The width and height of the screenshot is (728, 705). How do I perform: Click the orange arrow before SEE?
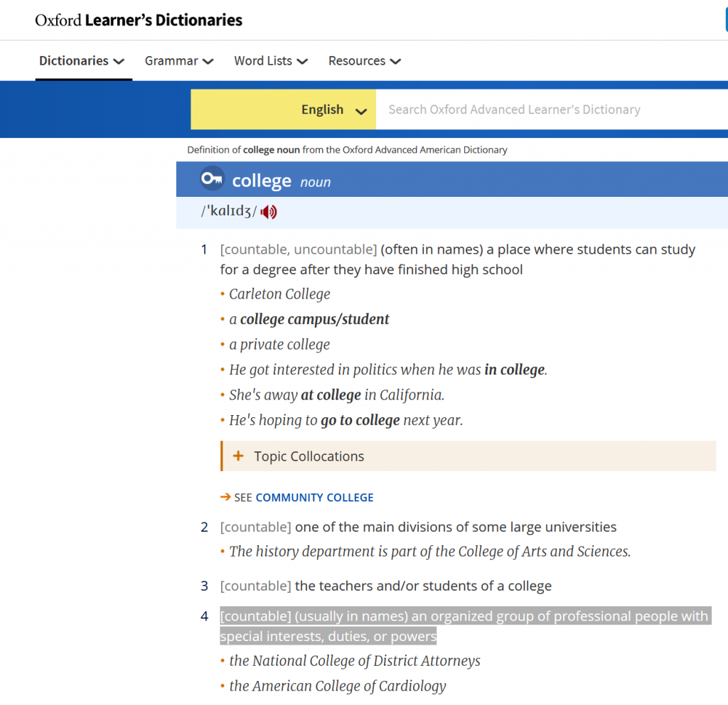(x=225, y=497)
